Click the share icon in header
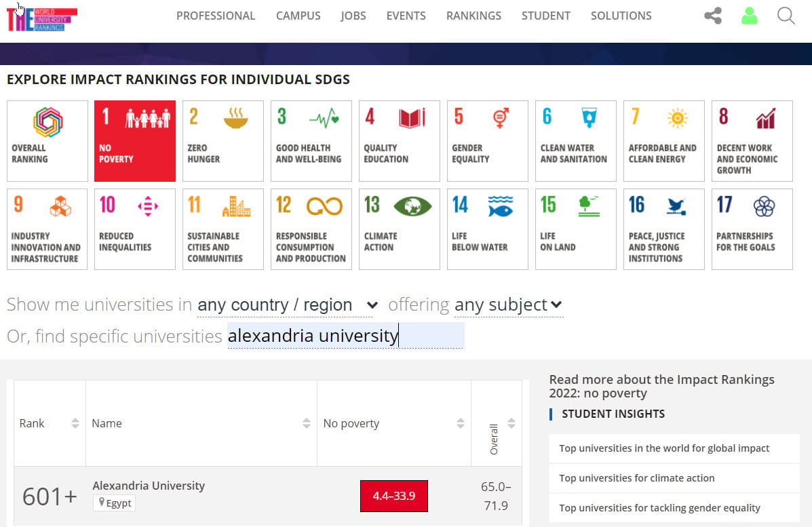812x527 pixels. [713, 16]
